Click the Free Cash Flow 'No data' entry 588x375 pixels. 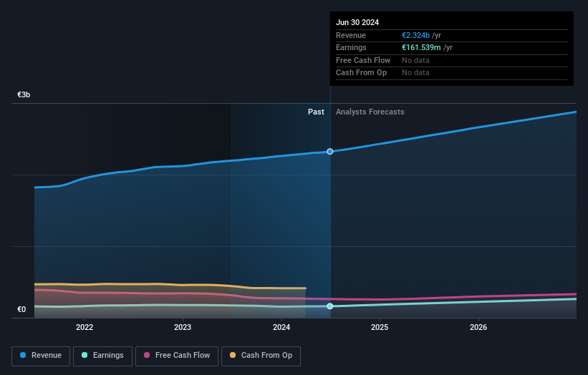[416, 60]
